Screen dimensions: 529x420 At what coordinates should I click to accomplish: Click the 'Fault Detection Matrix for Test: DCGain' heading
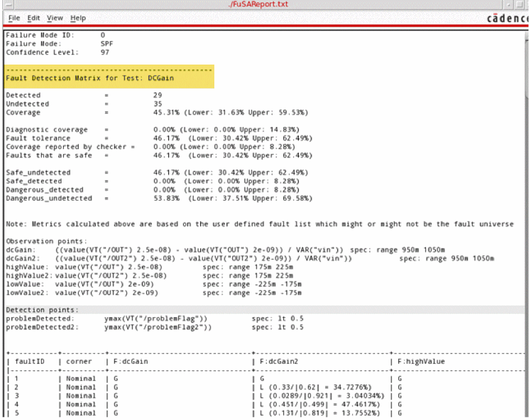[x=90, y=78]
